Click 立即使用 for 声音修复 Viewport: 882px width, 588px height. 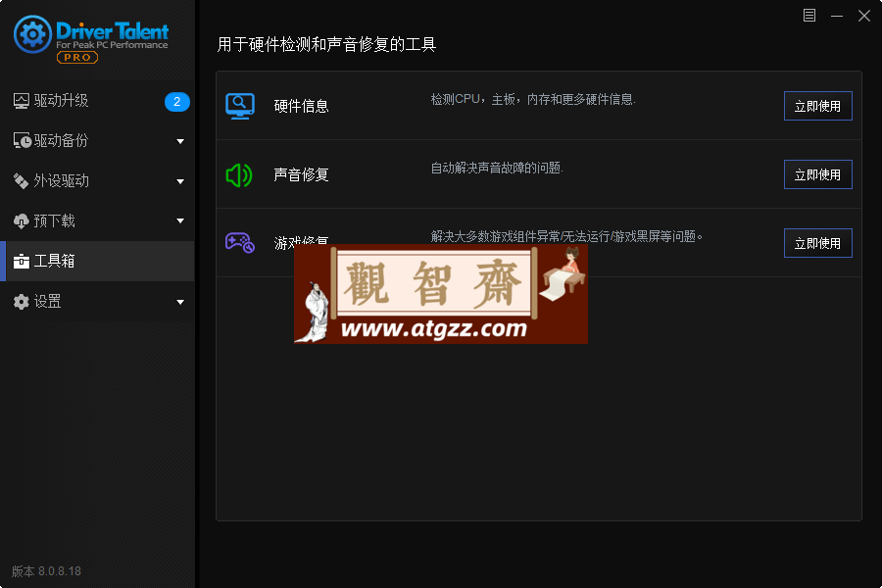[818, 174]
